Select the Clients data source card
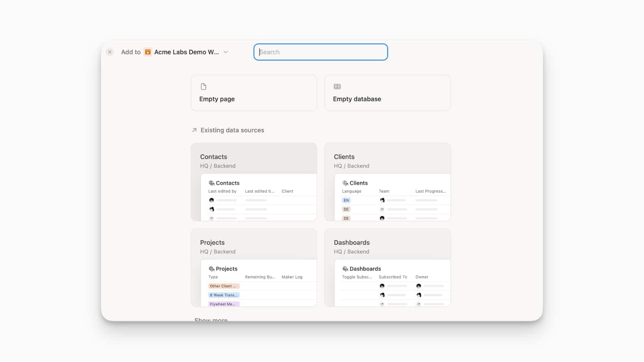644x362 pixels. pyautogui.click(x=388, y=182)
